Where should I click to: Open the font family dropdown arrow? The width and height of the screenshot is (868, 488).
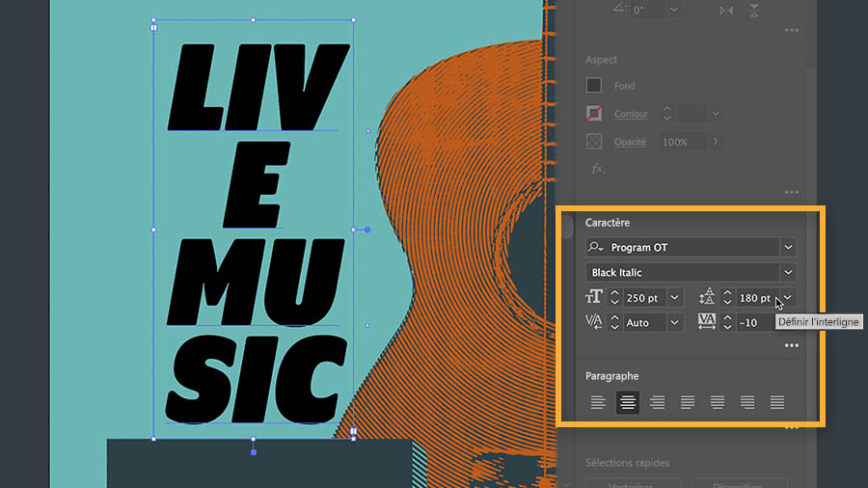click(788, 247)
